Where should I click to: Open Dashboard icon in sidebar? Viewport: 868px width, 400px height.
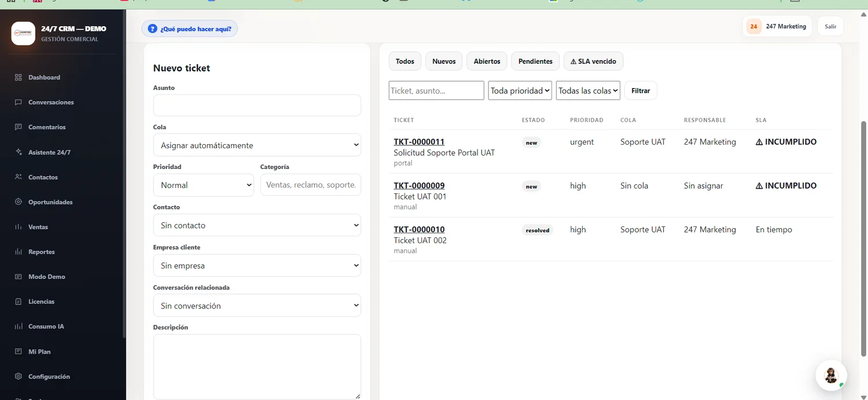[x=19, y=78]
